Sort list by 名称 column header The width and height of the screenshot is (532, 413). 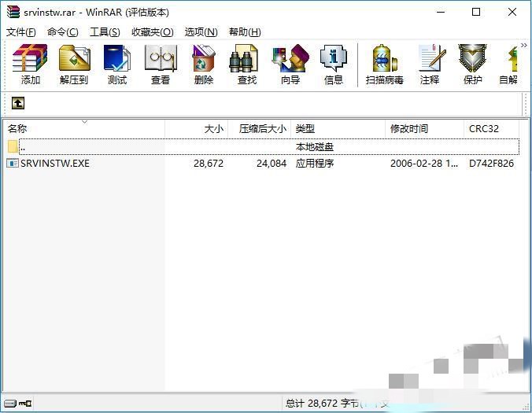[x=18, y=129]
